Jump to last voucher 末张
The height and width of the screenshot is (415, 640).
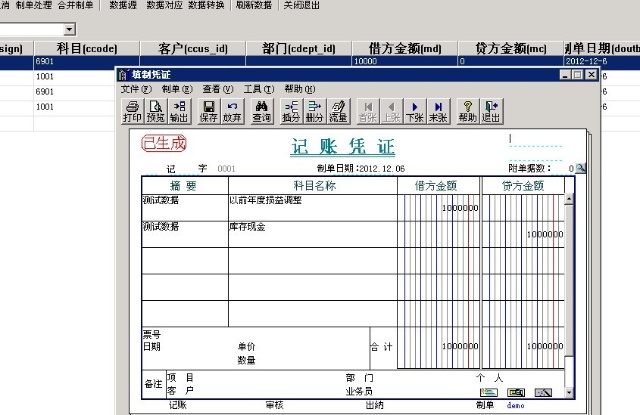pyautogui.click(x=438, y=111)
